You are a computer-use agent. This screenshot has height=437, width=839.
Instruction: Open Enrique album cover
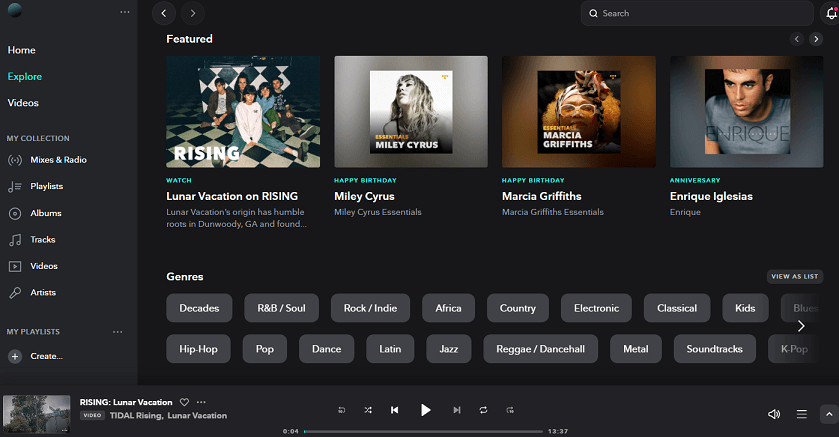pos(746,112)
